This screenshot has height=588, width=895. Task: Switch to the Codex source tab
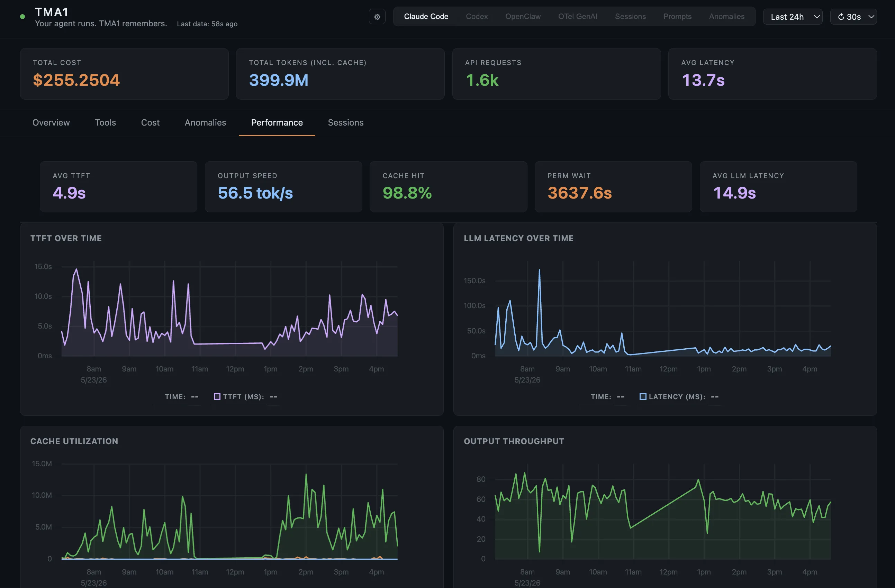coord(477,17)
